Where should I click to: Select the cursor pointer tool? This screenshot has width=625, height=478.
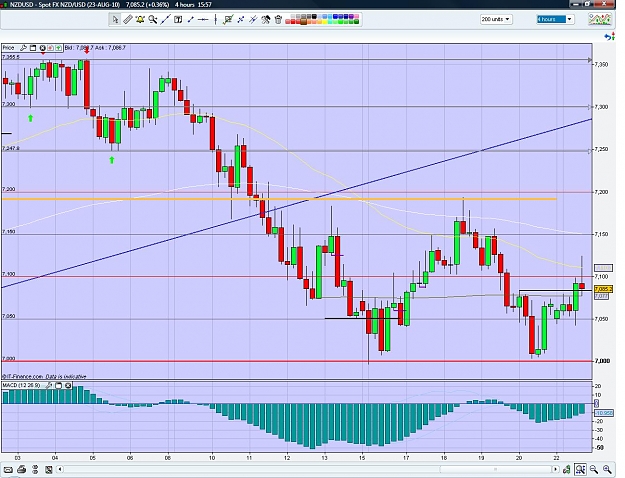point(115,19)
